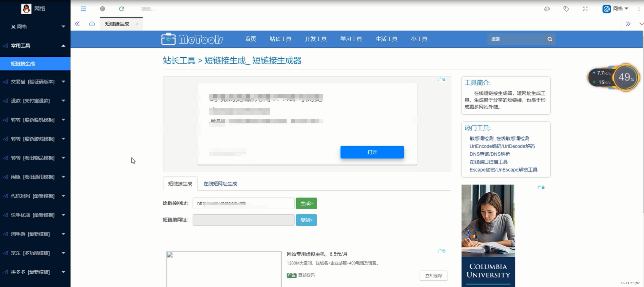Click the double-left chevron in the tab bar

tap(77, 24)
